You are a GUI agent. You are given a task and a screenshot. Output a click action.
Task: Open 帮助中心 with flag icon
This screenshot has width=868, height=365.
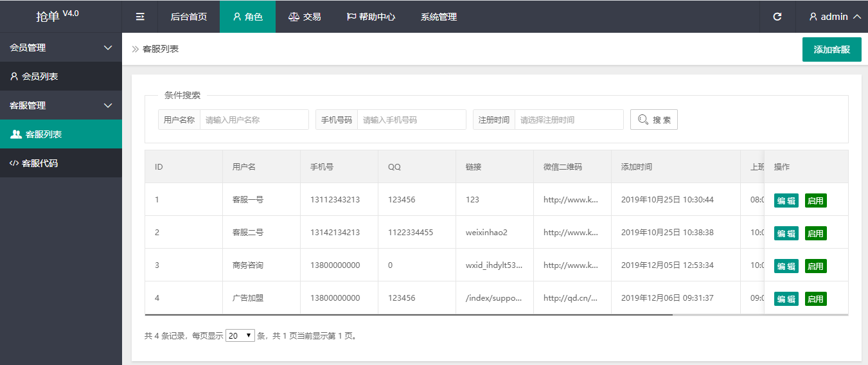point(371,17)
